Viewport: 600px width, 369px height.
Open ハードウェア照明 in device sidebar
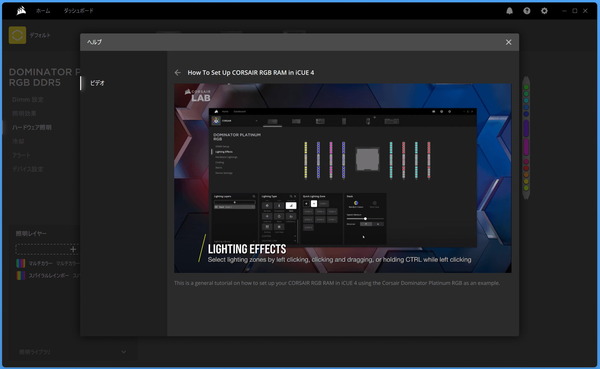32,127
